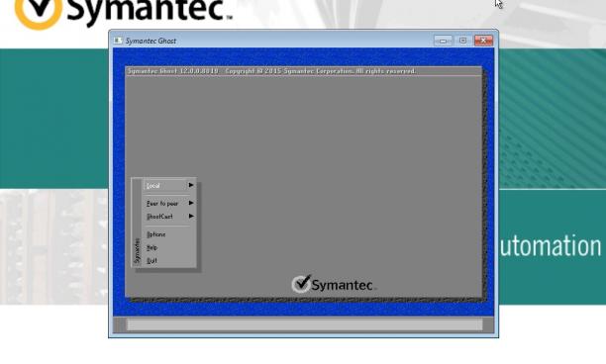The width and height of the screenshot is (606, 364).
Task: Click the Symantec Ghost version copyright text
Action: click(271, 71)
